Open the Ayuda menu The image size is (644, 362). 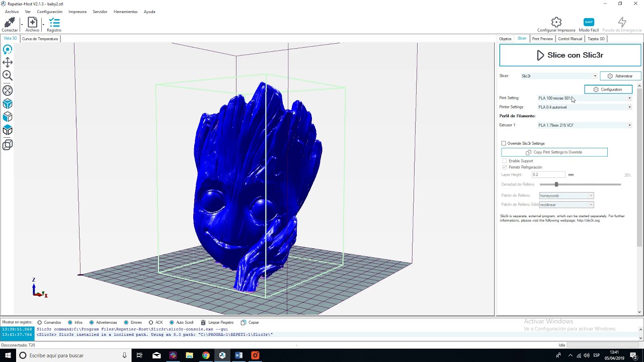[149, 12]
